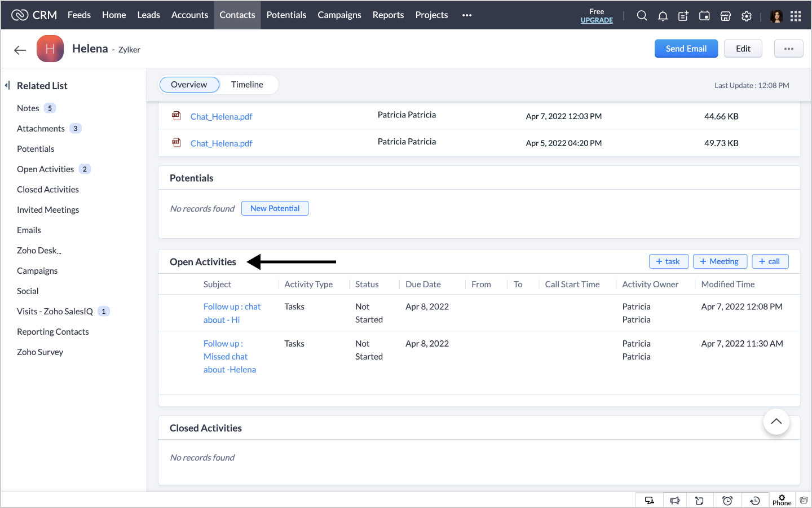The width and height of the screenshot is (812, 508).
Task: Go back using the left arrow
Action: [x=20, y=50]
